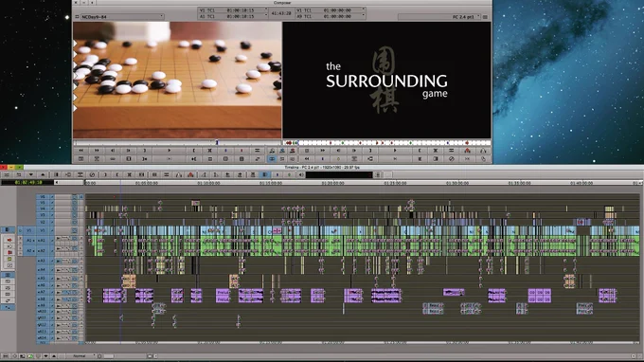Viewport: 644px width, 362px height.
Task: Click record monitor position bar with markers
Action: point(387,142)
